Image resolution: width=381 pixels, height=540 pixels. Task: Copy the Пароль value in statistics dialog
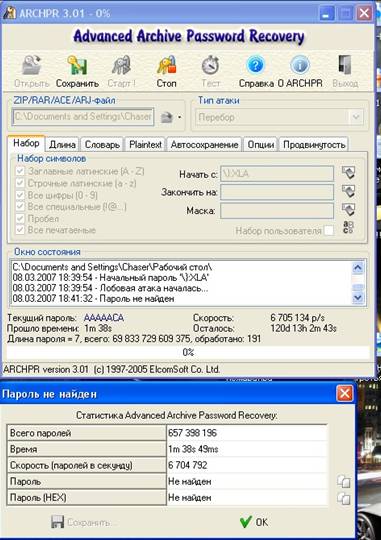[343, 481]
